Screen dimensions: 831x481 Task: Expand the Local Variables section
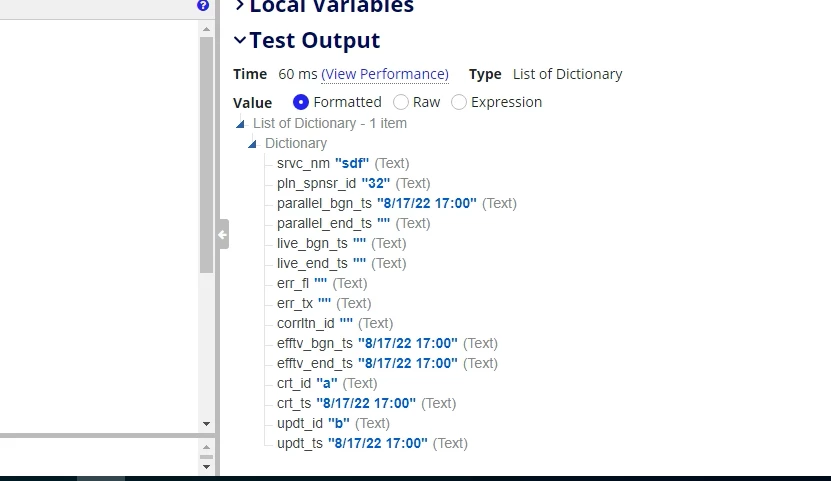[x=240, y=5]
